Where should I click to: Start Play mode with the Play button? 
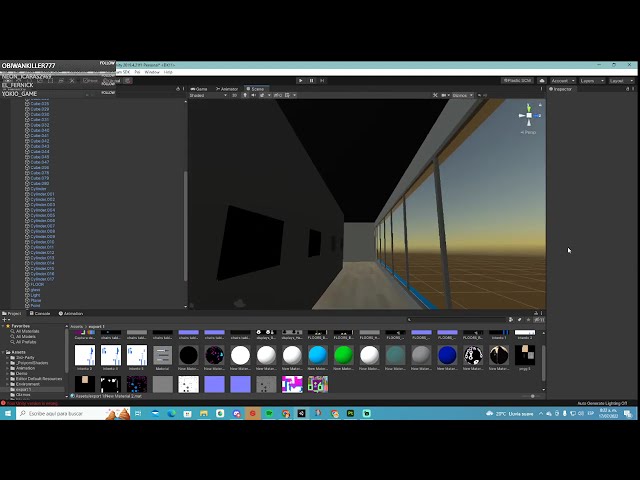(x=300, y=81)
